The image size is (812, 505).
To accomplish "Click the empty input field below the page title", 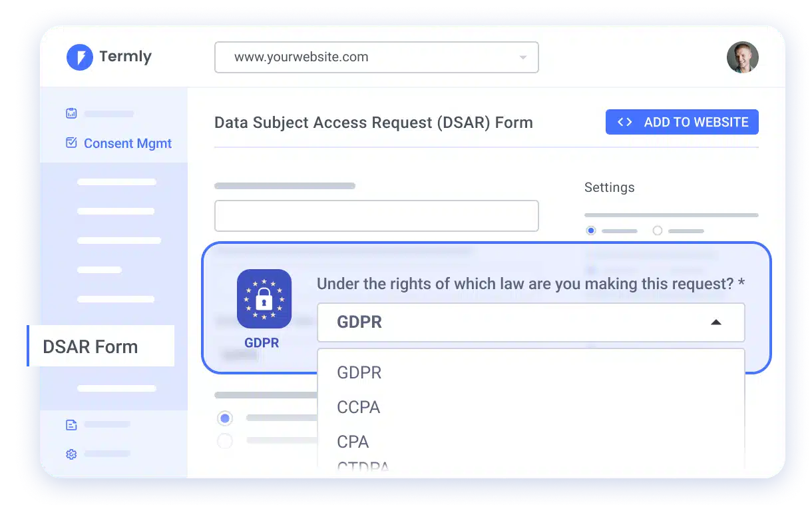I will [377, 215].
